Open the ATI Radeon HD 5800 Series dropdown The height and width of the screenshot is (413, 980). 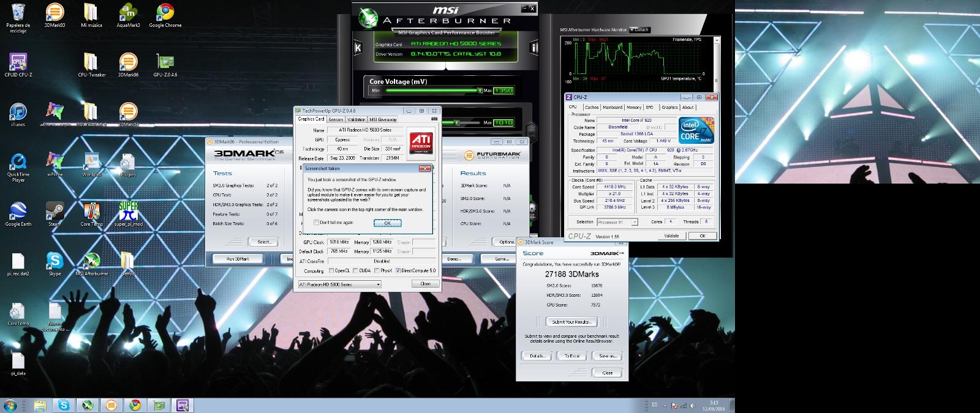[x=339, y=285]
